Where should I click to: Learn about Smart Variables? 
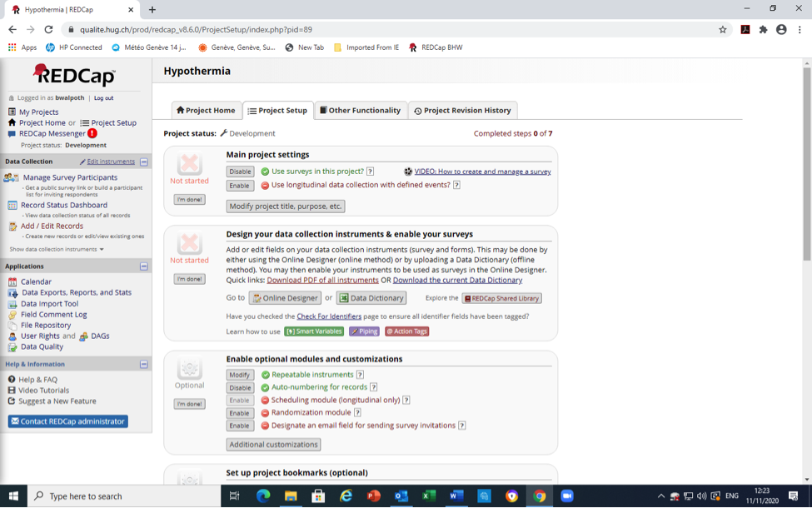tap(314, 331)
